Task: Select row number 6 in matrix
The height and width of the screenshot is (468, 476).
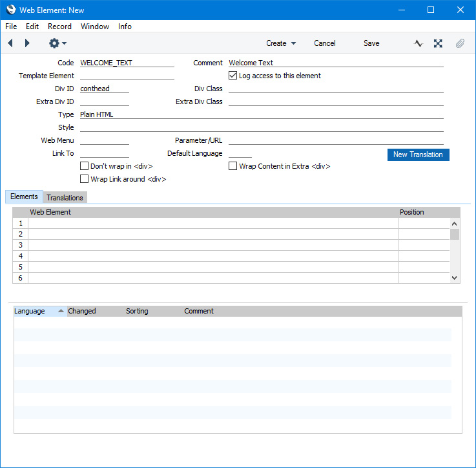Action: point(20,278)
